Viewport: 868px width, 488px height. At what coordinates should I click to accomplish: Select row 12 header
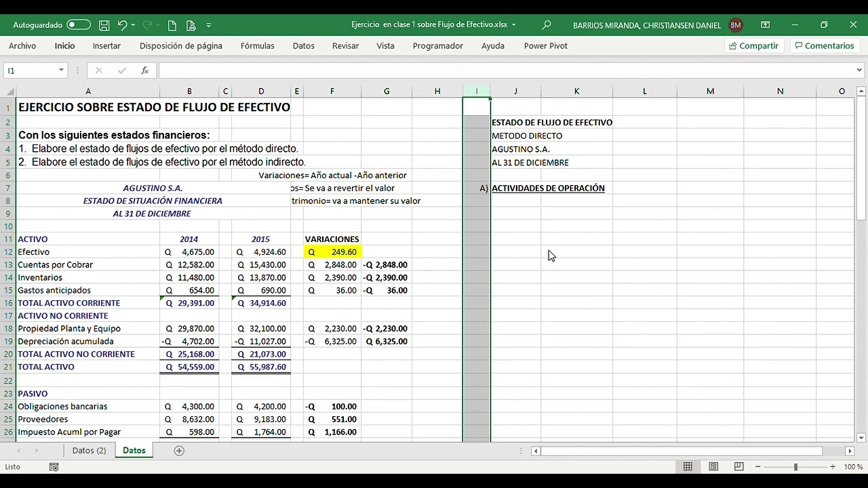(x=8, y=252)
